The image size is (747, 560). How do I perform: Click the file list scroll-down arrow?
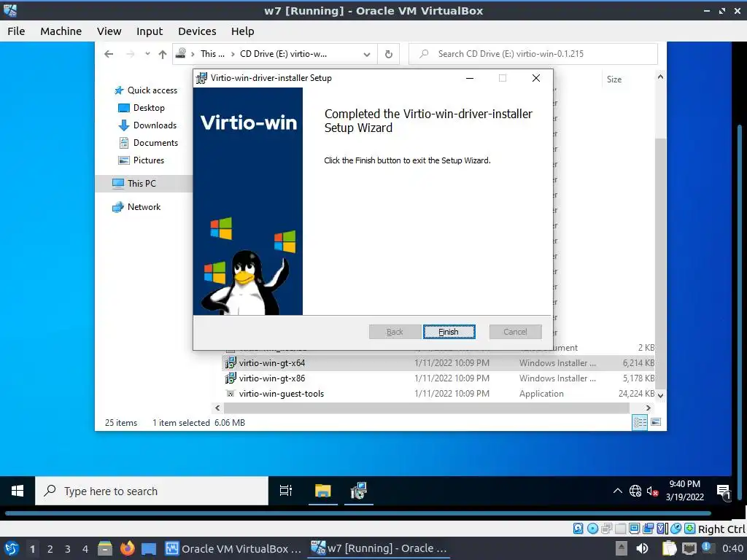(660, 395)
